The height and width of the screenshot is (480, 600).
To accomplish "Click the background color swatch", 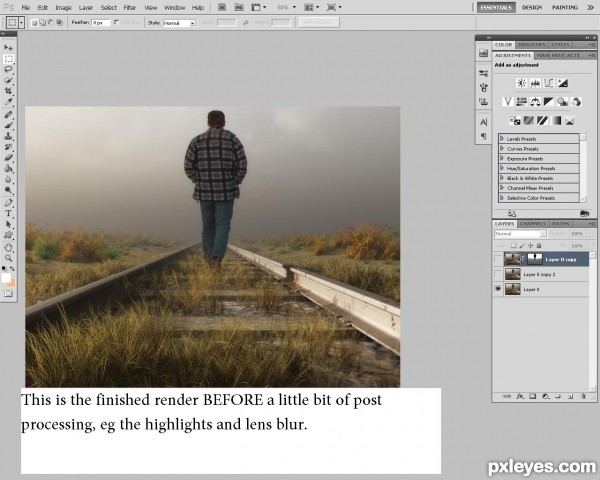I will click(x=12, y=283).
